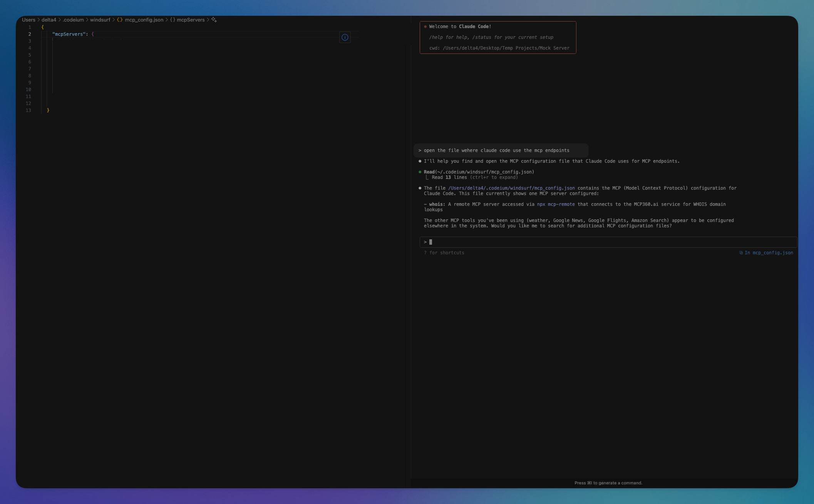Image resolution: width=814 pixels, height=504 pixels.
Task: Click the JSON braces icon before mcp_config.json breadcrumb
Action: (x=120, y=20)
